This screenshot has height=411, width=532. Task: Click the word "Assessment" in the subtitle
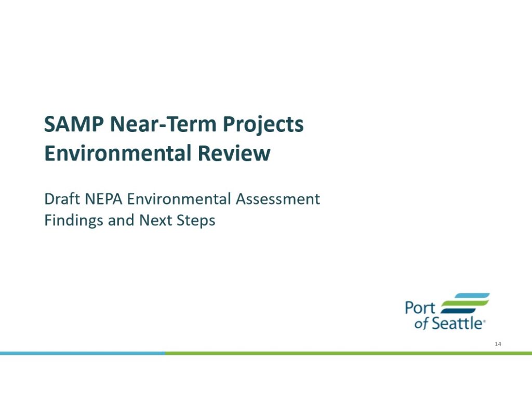tap(278, 199)
